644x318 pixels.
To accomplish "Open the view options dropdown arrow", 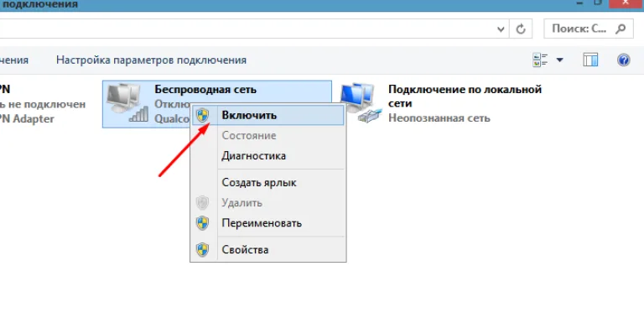I will pos(559,60).
